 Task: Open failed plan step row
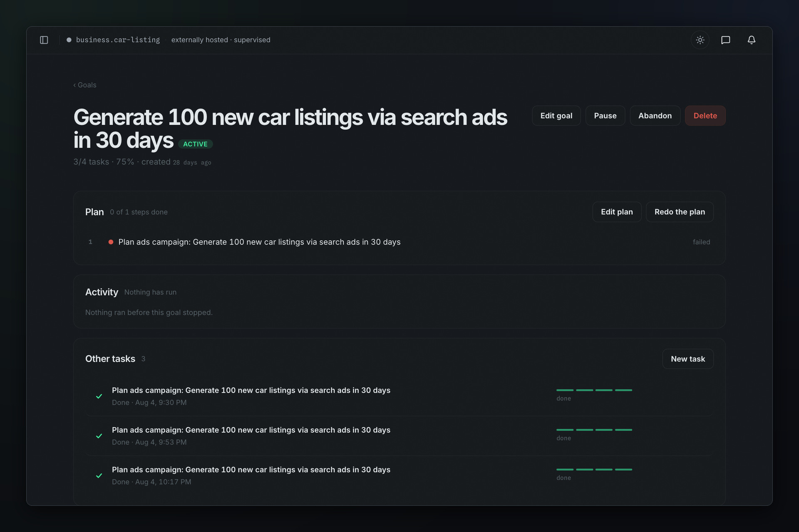pos(399,242)
